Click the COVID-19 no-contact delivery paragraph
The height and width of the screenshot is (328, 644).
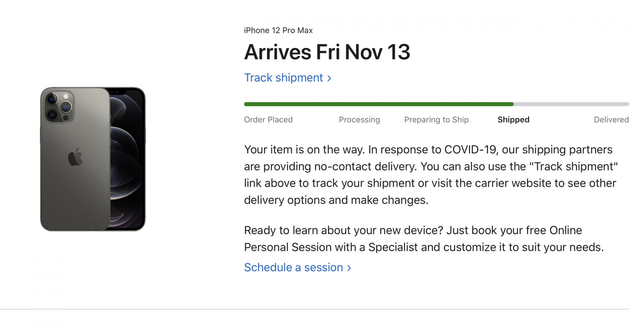point(431,175)
